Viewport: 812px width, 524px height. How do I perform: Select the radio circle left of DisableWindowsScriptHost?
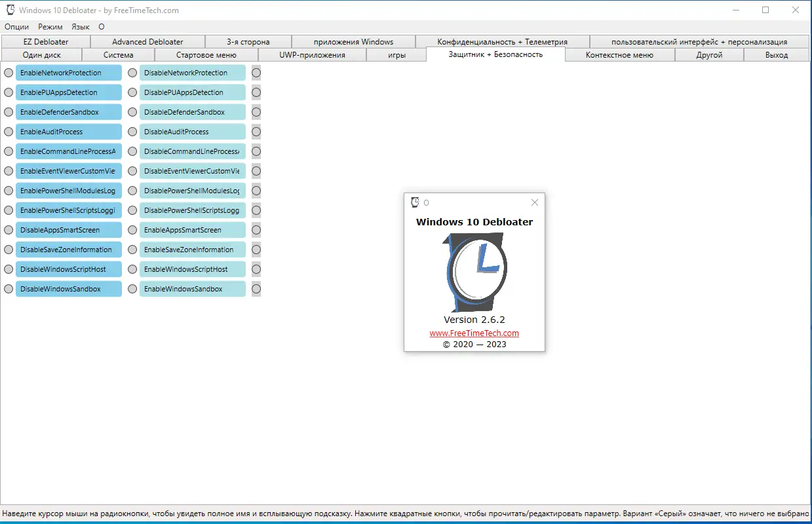[x=9, y=269]
